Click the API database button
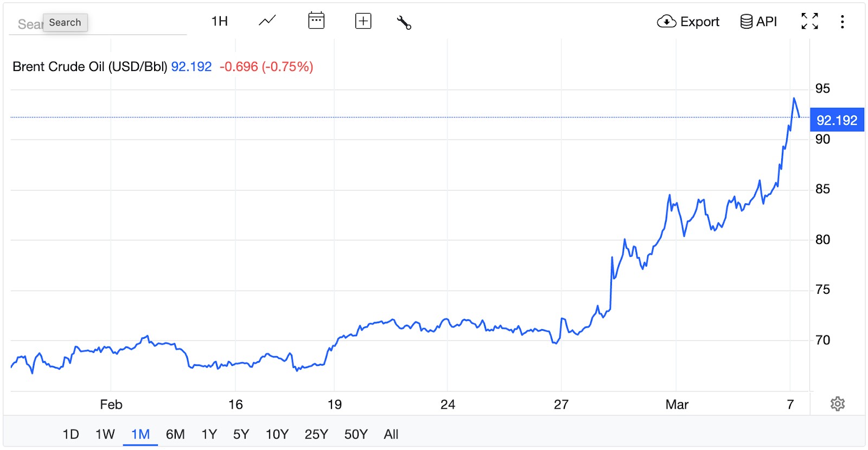This screenshot has height=450, width=868. [x=758, y=22]
